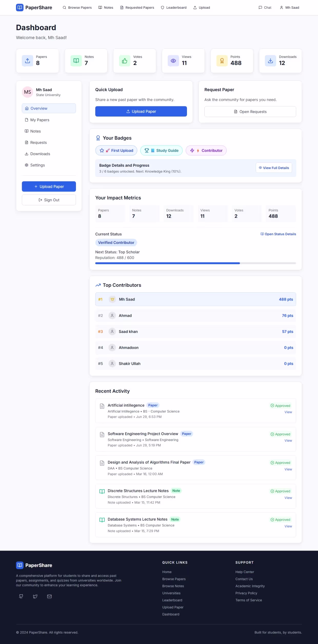Open My Papers in the sidebar
This screenshot has width=318, height=644.
(x=49, y=120)
